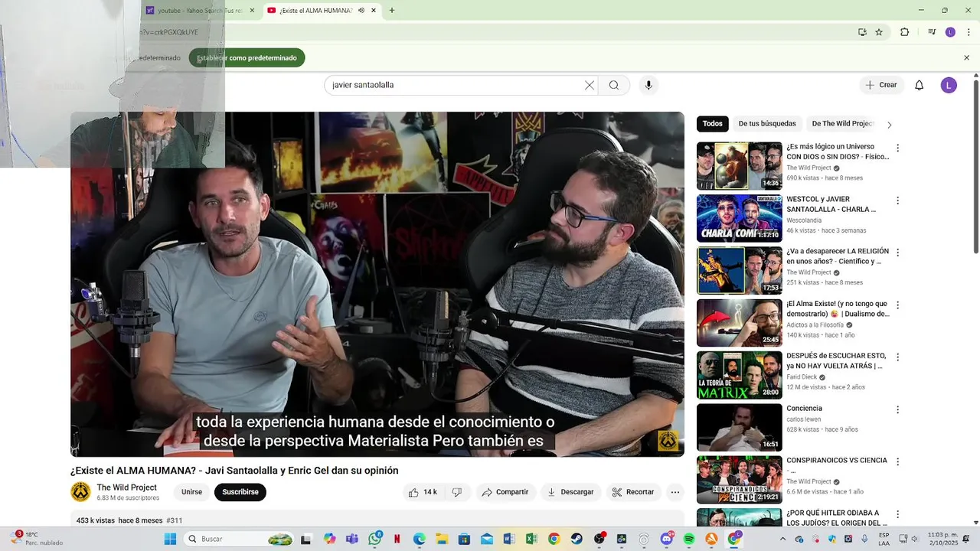This screenshot has height=551, width=980.
Task: Open the Wild Project watermark in the video
Action: [x=668, y=441]
